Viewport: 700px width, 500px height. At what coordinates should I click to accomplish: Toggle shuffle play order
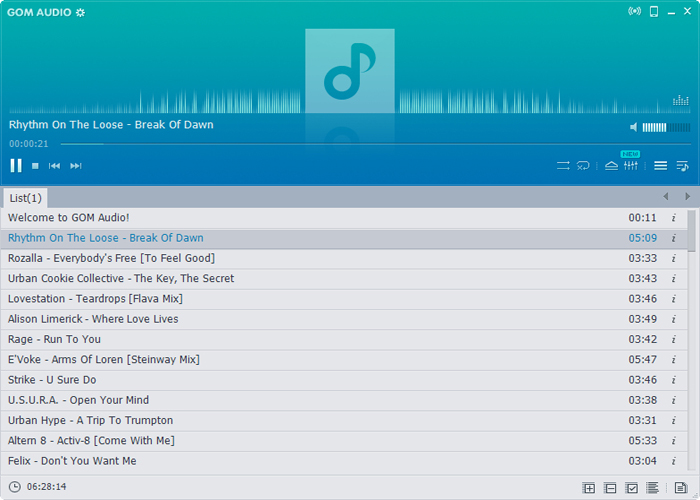pos(563,166)
